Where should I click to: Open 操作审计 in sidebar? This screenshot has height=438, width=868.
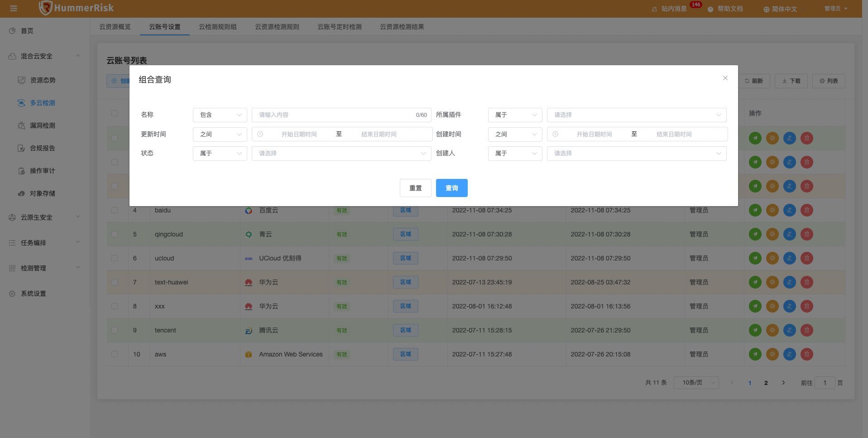pos(43,171)
